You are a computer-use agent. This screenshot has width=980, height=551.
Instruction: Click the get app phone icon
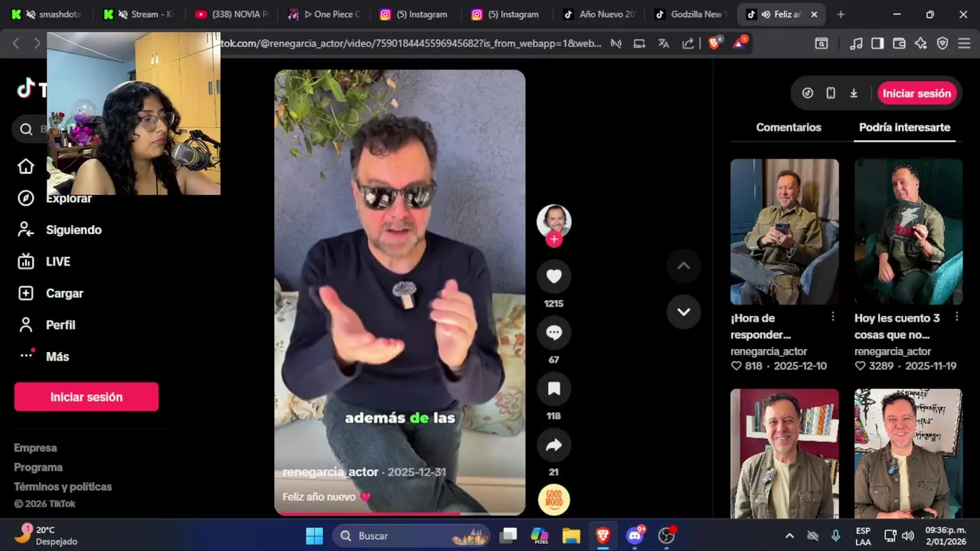pos(831,93)
